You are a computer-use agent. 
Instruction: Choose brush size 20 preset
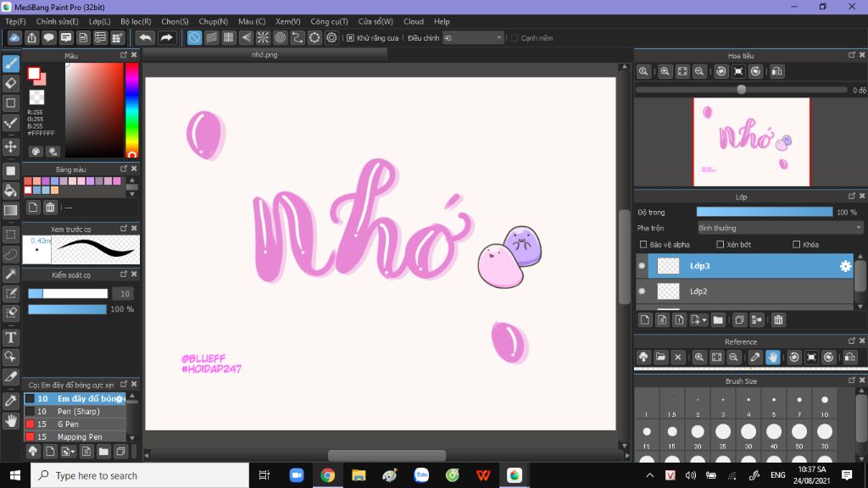(698, 435)
